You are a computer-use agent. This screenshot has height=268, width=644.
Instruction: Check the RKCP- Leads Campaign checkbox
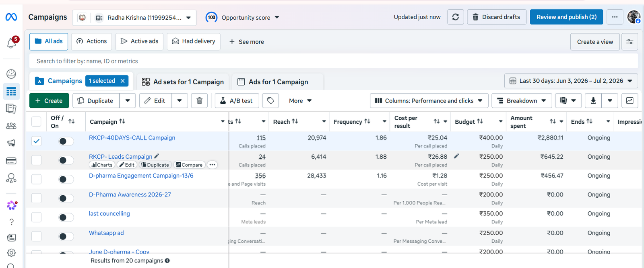[x=36, y=160]
